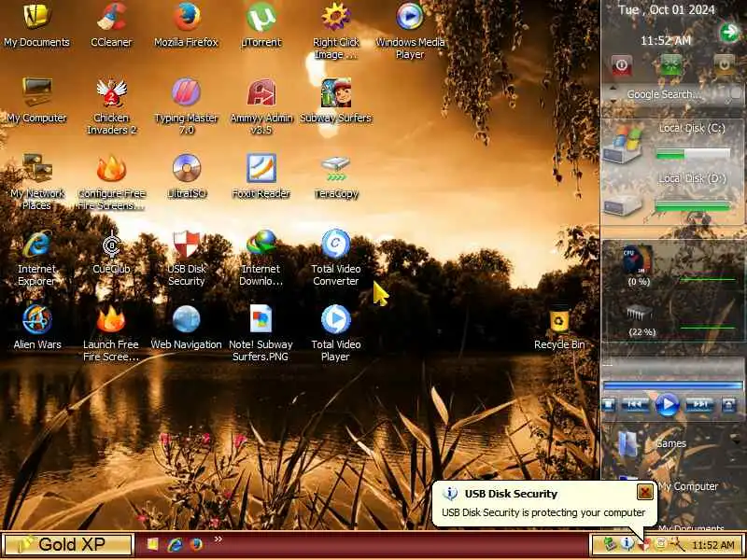
Task: Stop playback in sidebar player
Action: tap(609, 404)
